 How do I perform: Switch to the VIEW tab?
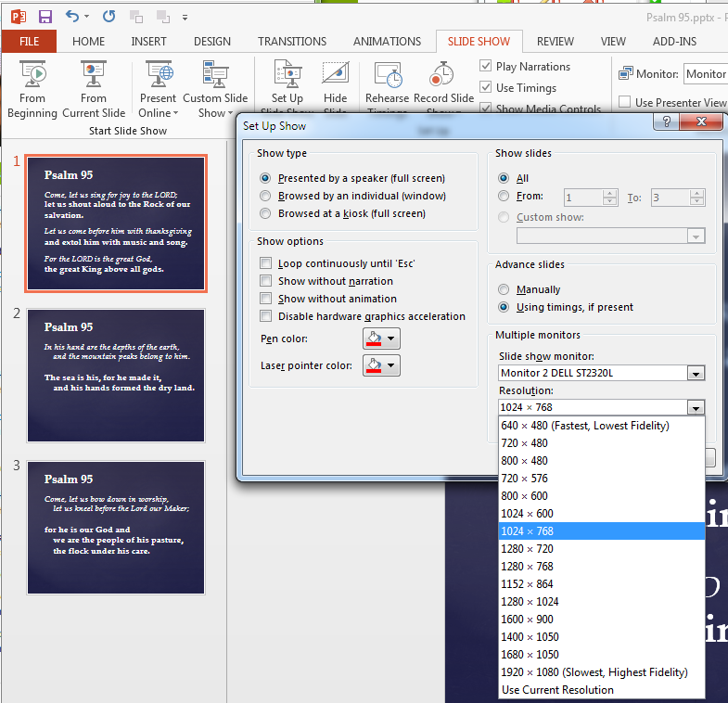tap(613, 42)
